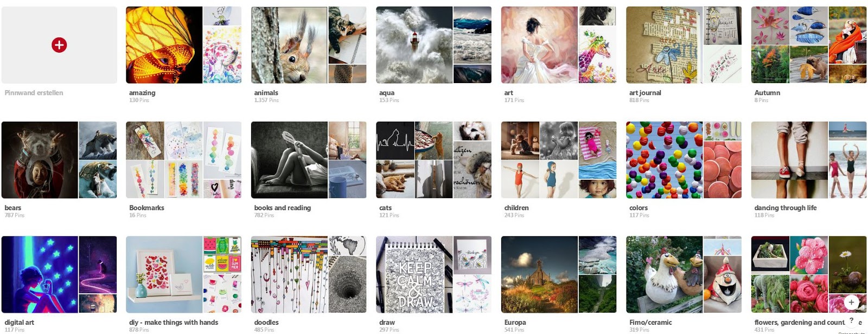Click the bears board cover image
Viewport: 868px width, 334px height.
pos(40,160)
